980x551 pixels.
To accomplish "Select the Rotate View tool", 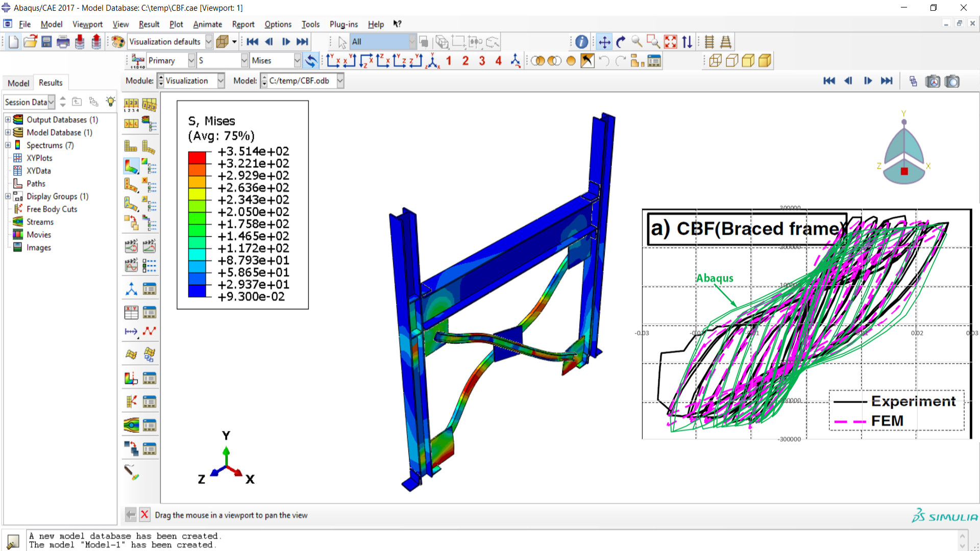I will tap(621, 42).
